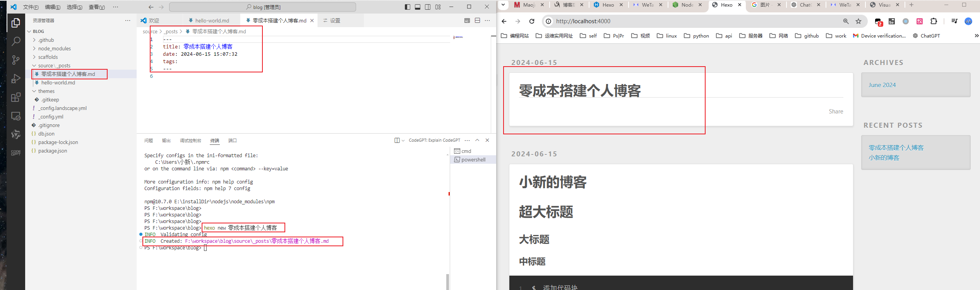Click the CodeGPT icon in activity bar
Viewport: 980px width, 290px height.
coord(16,153)
